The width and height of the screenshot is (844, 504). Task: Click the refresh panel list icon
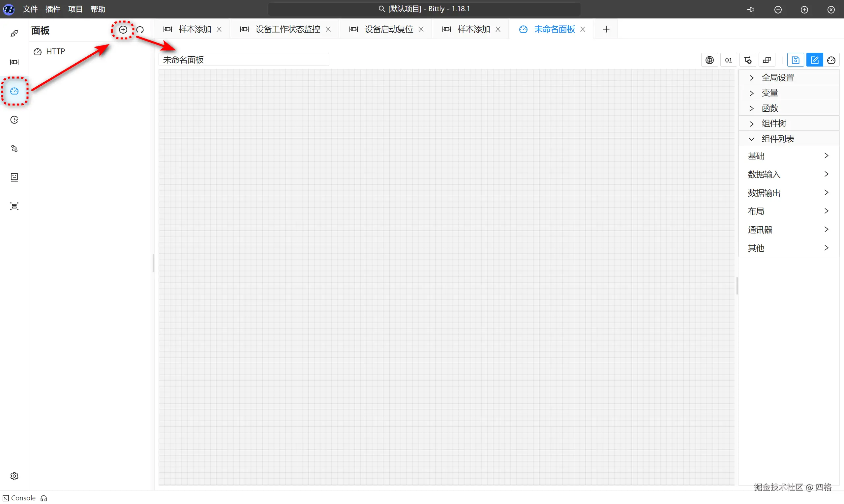point(140,30)
